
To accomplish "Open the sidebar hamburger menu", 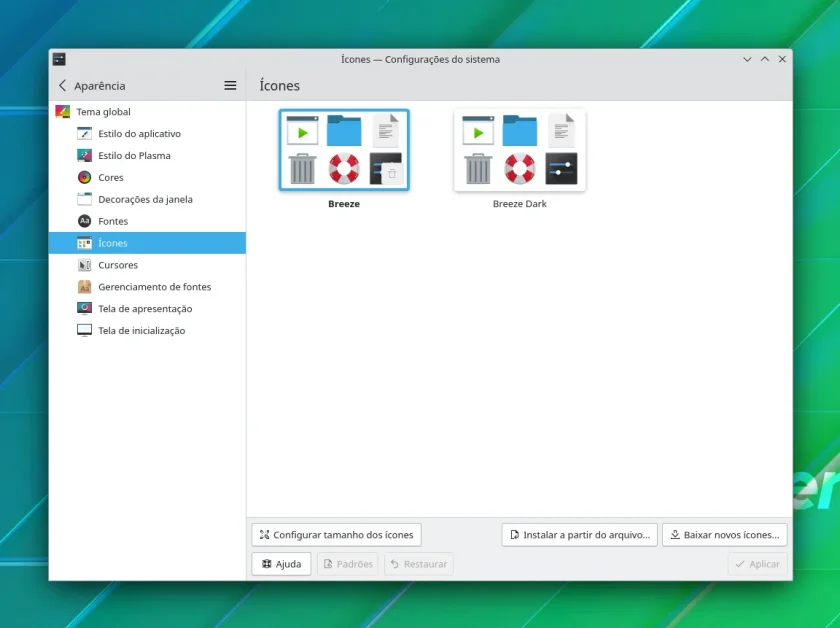I will [230, 86].
